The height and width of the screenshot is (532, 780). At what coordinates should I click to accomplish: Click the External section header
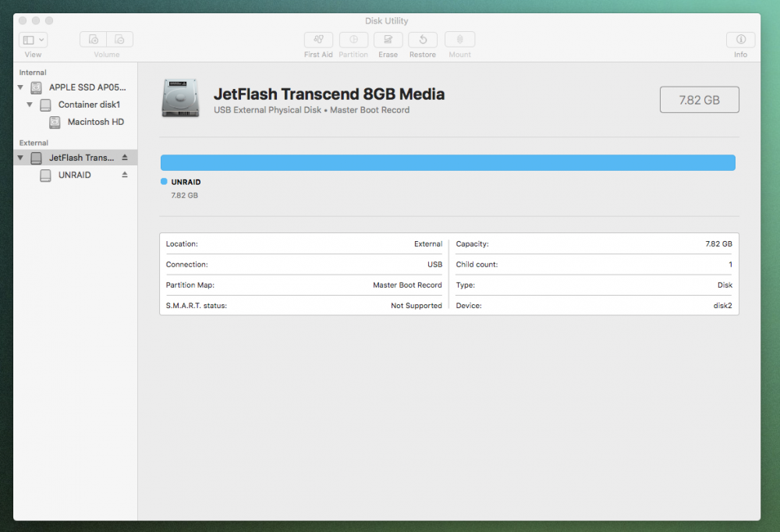(x=34, y=143)
